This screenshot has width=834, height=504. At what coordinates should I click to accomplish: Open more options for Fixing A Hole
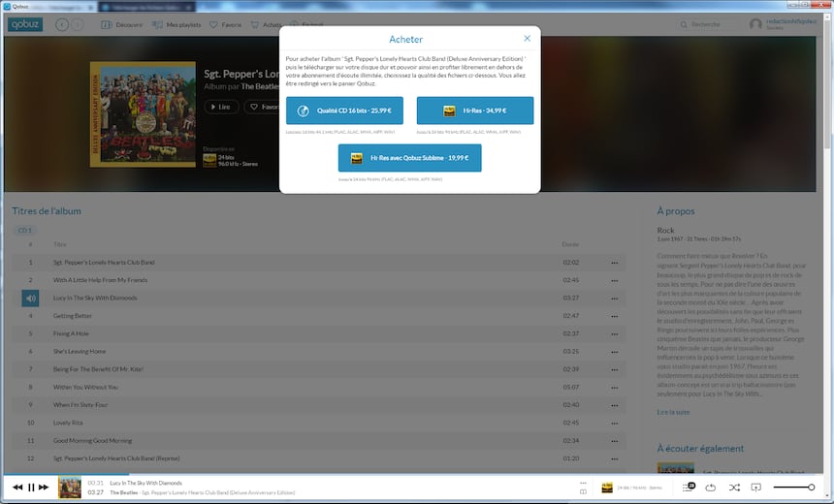click(x=614, y=333)
